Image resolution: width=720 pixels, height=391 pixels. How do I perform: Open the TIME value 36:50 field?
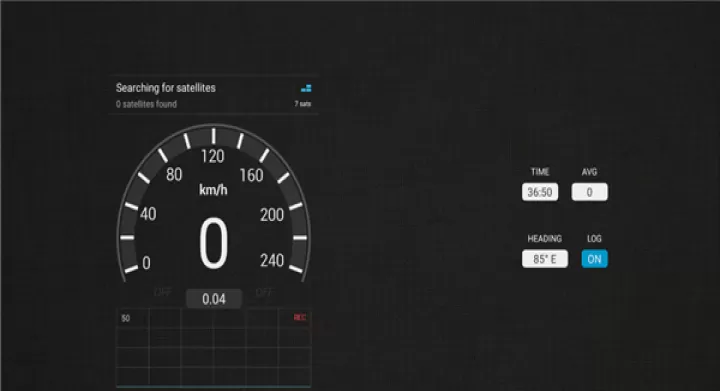[x=540, y=192]
